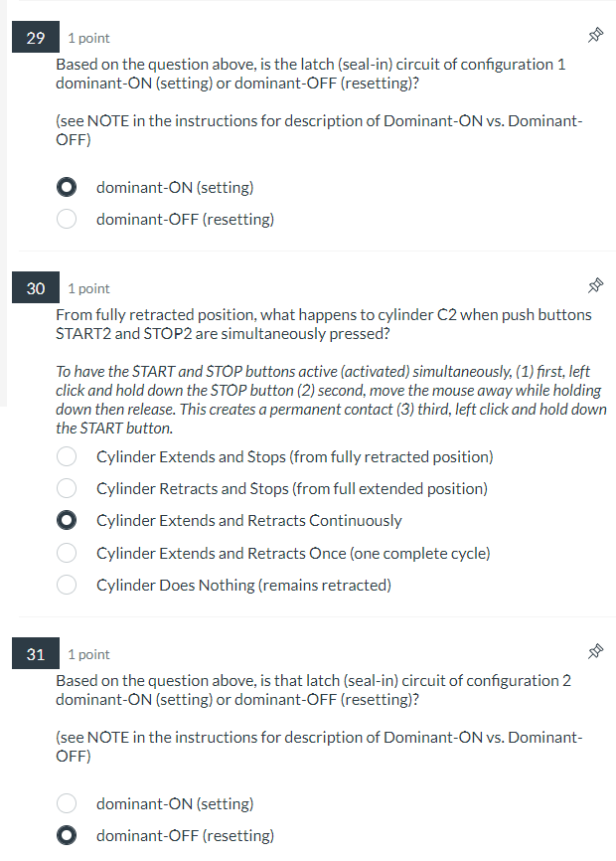Screen dimensions: 616x861
Task: Pin question 30 using its pin icon
Action: coord(595,284)
